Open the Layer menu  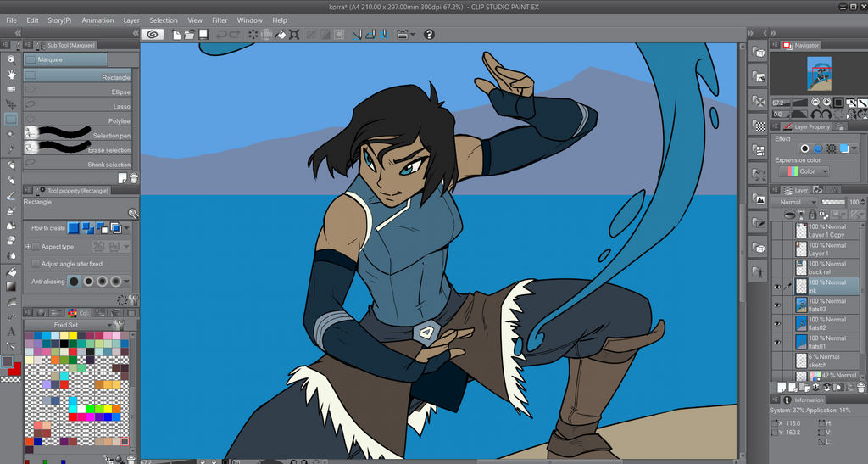[131, 20]
